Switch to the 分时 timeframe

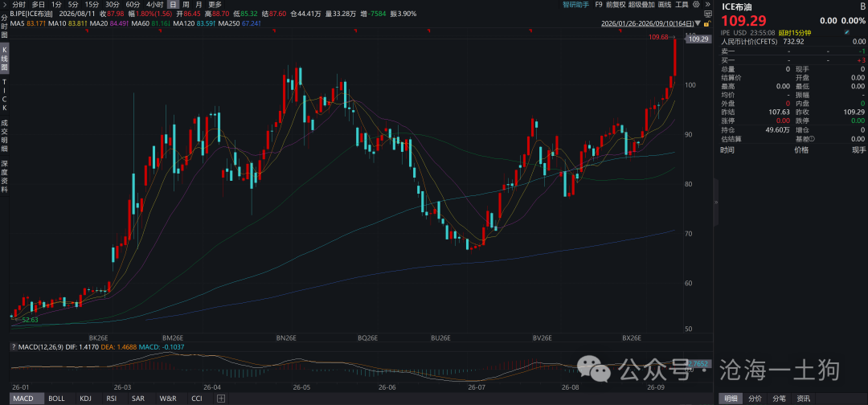coord(18,5)
